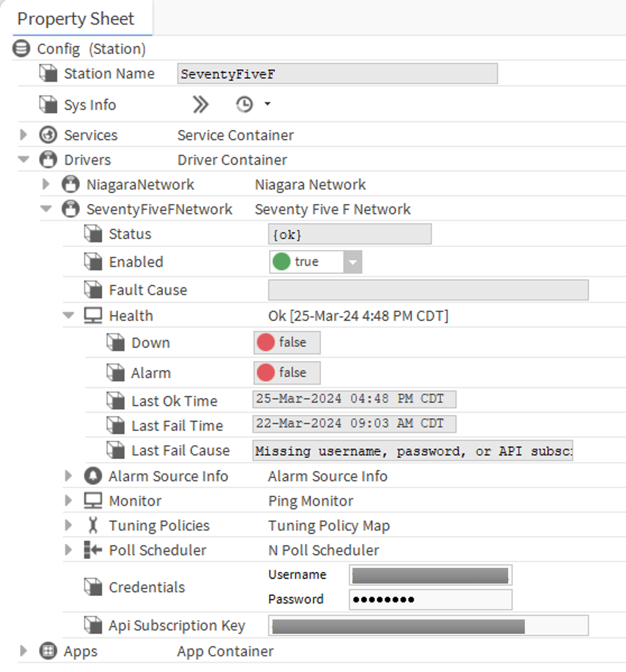Viewport: 626px width, 672px height.
Task: Collapse the SeventyFiveFNetwork row
Action: tap(46, 208)
